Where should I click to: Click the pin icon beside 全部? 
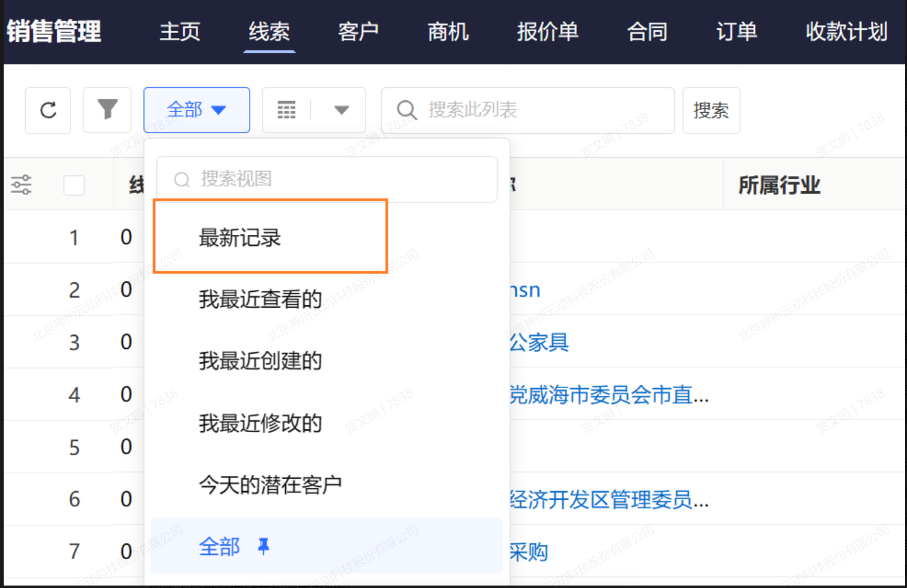(264, 546)
